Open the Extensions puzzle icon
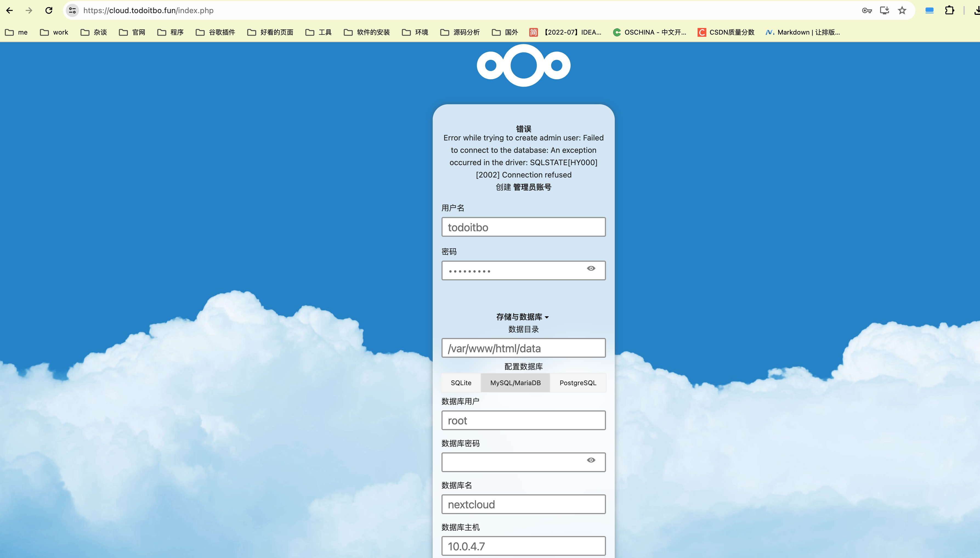Screen dimensions: 980x558 tap(949, 10)
